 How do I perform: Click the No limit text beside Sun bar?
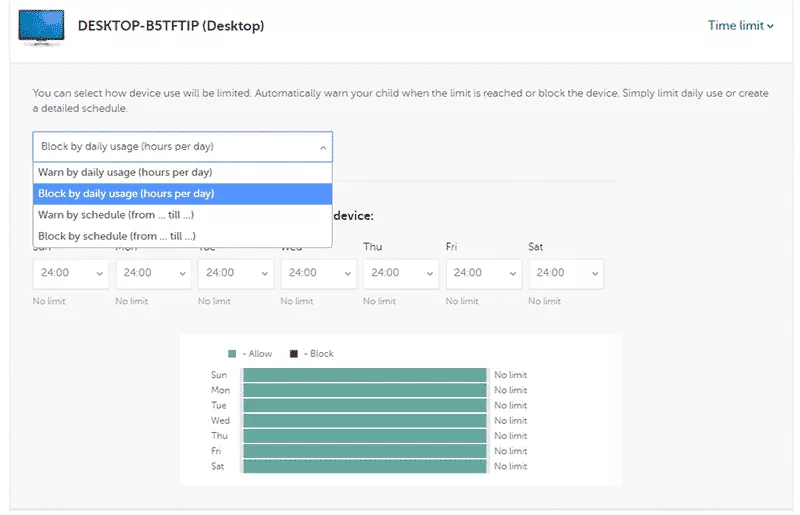(510, 375)
